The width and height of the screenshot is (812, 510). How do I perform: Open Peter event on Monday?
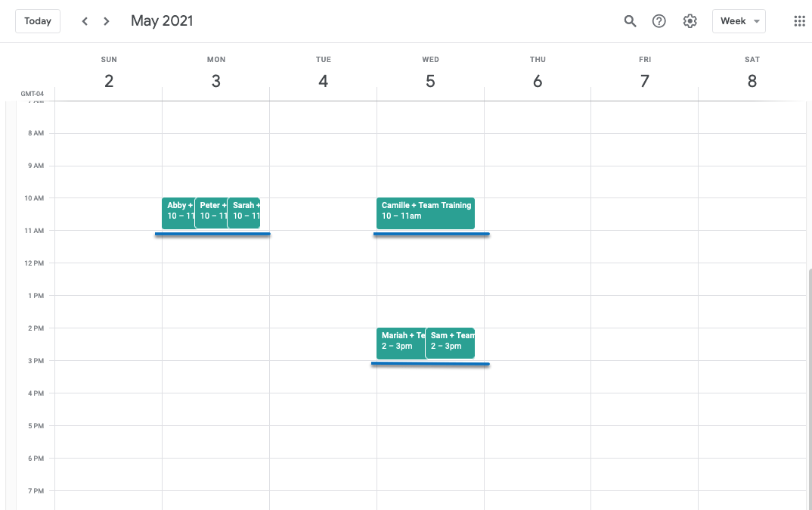(211, 213)
